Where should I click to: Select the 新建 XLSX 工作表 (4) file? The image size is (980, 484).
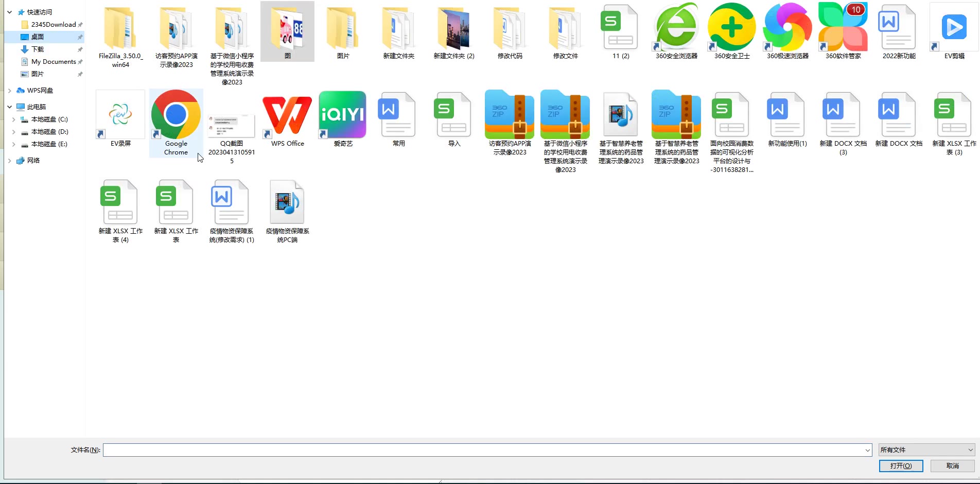point(120,211)
